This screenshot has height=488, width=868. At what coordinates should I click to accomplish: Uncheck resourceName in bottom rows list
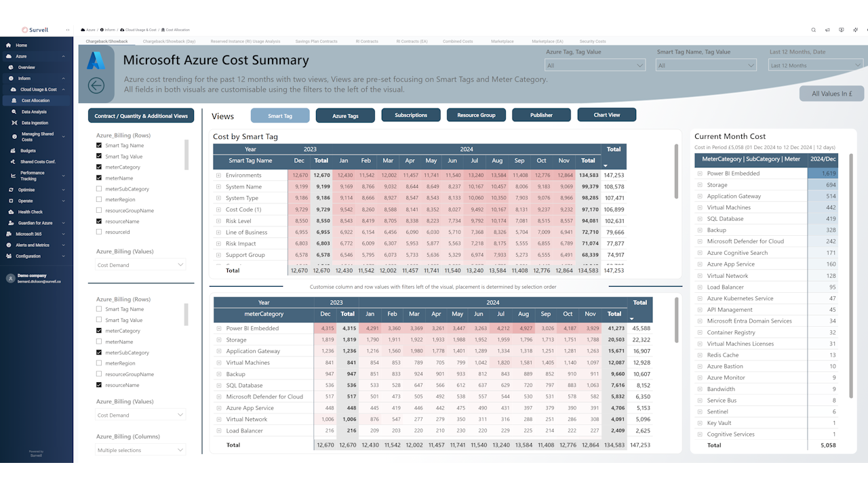tap(99, 385)
